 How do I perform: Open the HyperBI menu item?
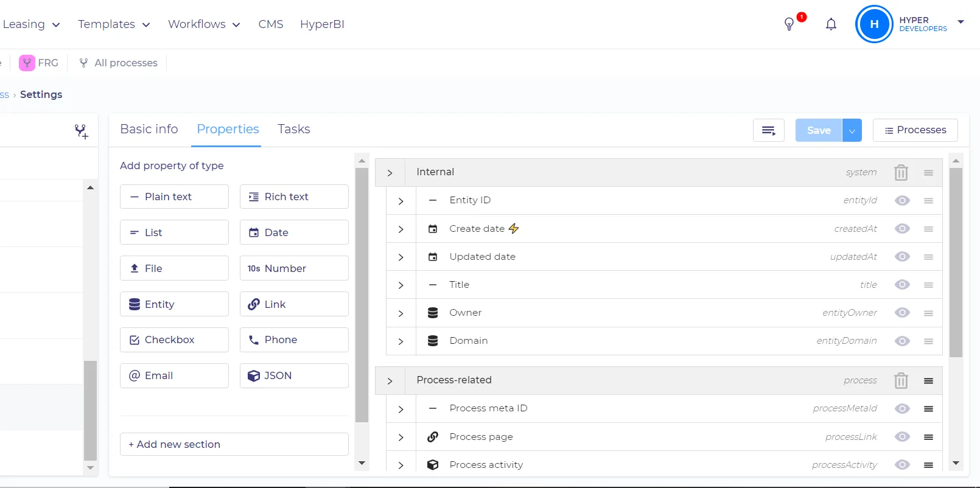[322, 24]
